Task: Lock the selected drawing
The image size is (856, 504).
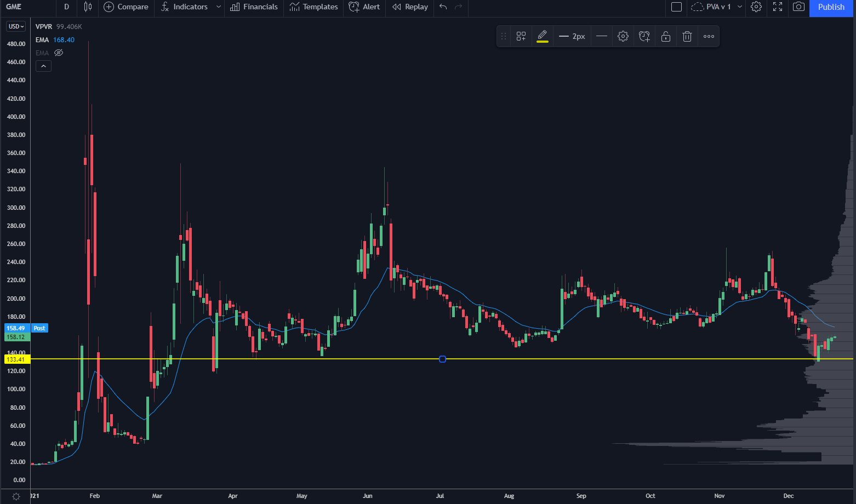Action: [666, 36]
